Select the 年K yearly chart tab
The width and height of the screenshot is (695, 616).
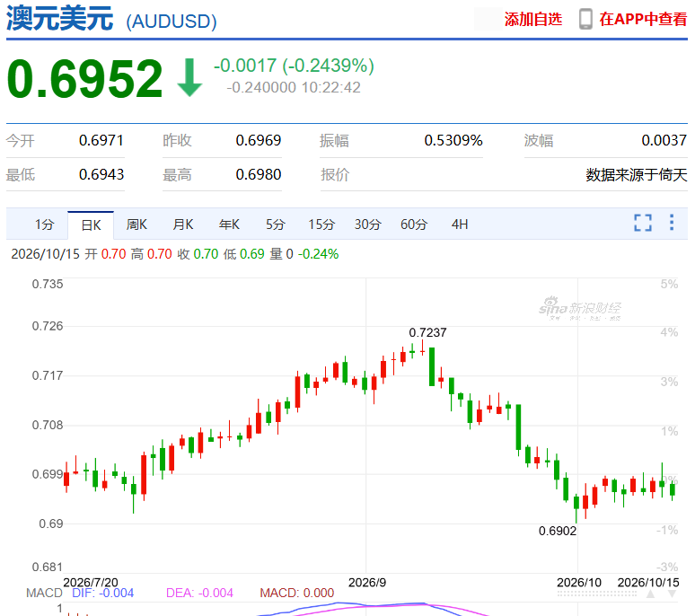point(229,224)
